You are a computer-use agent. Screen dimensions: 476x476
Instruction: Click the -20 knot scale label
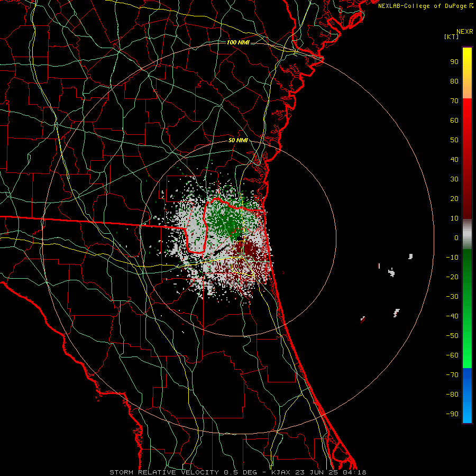coord(452,277)
